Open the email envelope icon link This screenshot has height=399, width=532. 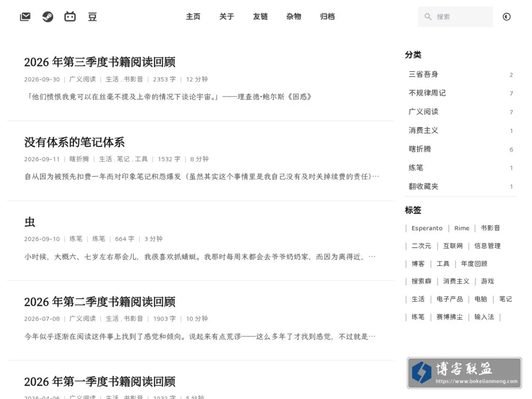point(25,17)
